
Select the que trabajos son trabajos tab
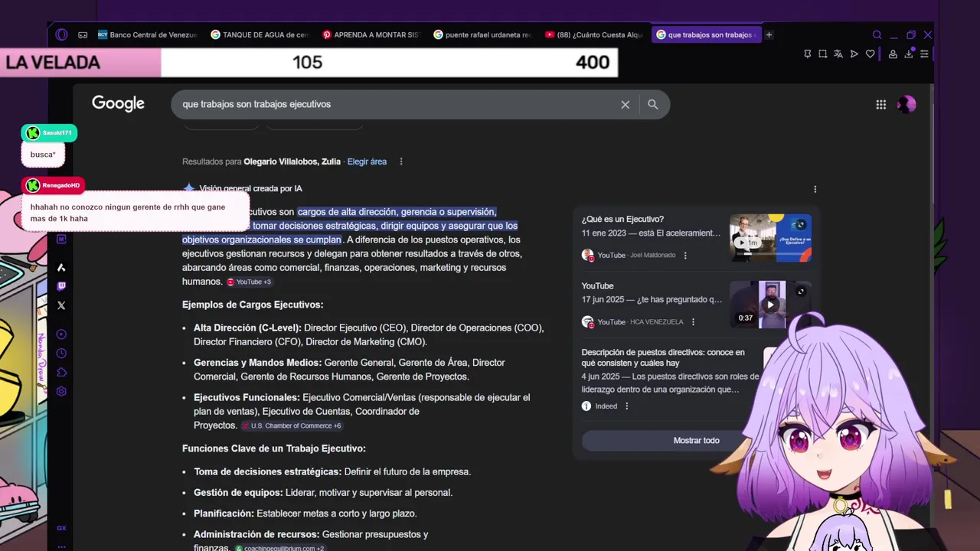pos(706,34)
